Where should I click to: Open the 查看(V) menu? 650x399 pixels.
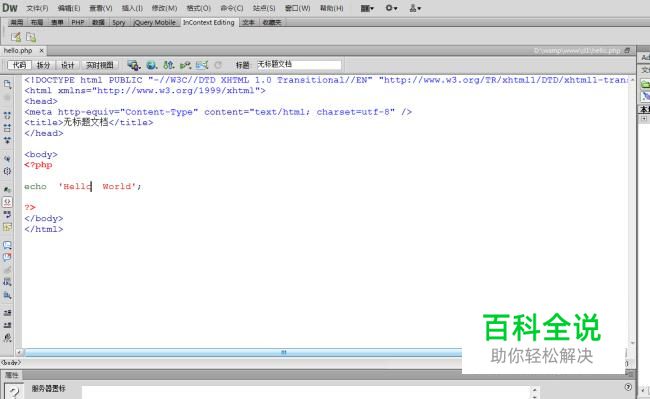pyautogui.click(x=101, y=8)
